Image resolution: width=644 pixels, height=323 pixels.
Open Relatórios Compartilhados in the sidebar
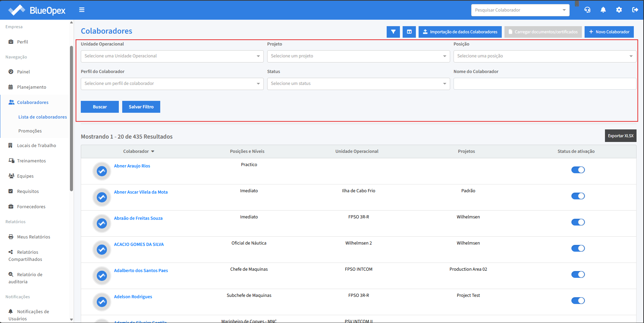(x=25, y=256)
